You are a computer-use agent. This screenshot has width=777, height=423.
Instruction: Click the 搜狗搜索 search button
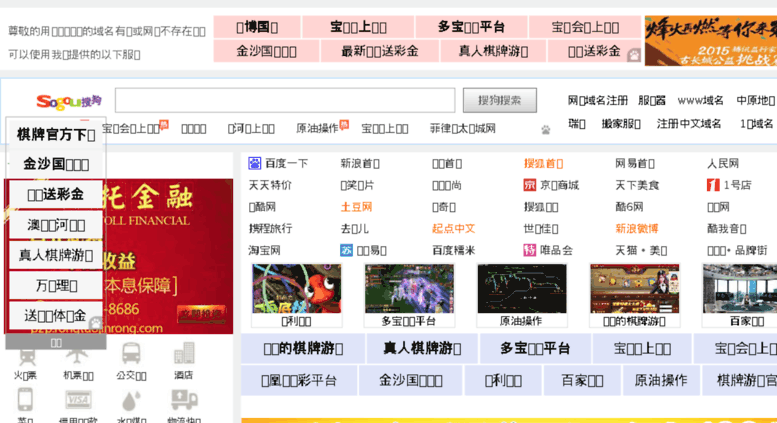pyautogui.click(x=500, y=101)
